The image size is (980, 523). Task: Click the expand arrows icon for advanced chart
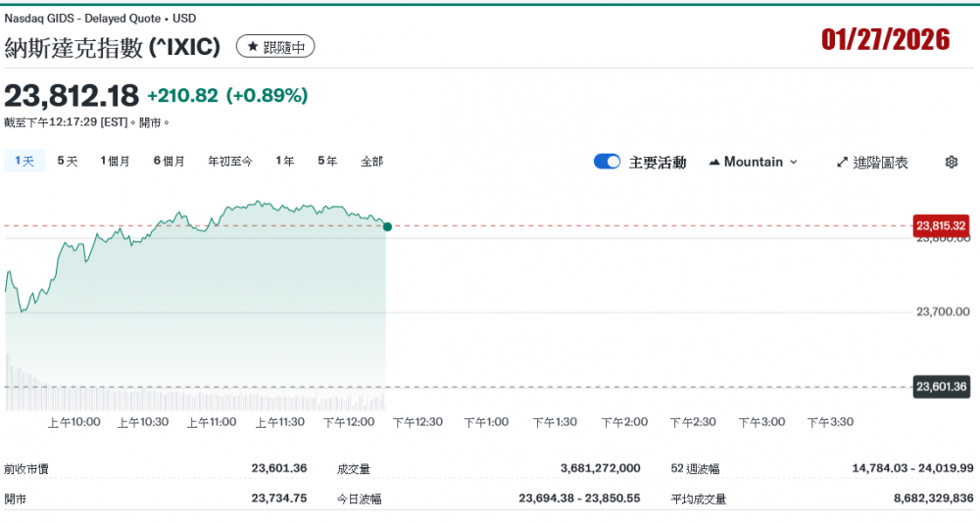click(x=842, y=162)
